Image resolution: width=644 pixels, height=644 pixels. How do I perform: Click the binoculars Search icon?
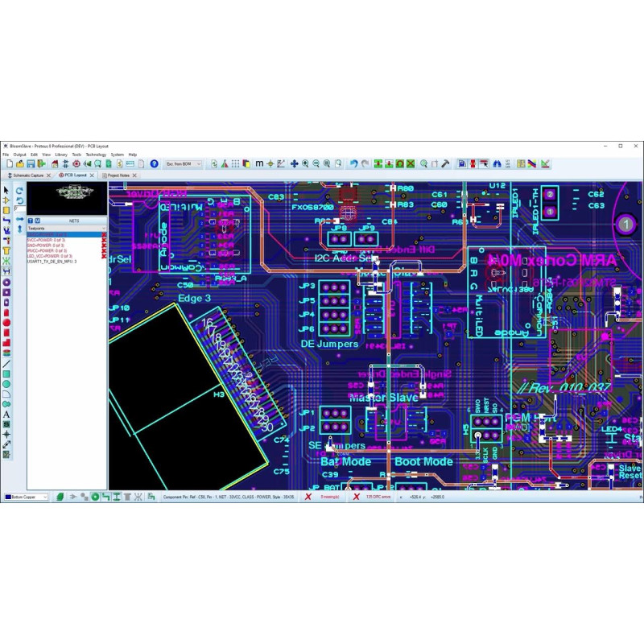[x=497, y=163]
